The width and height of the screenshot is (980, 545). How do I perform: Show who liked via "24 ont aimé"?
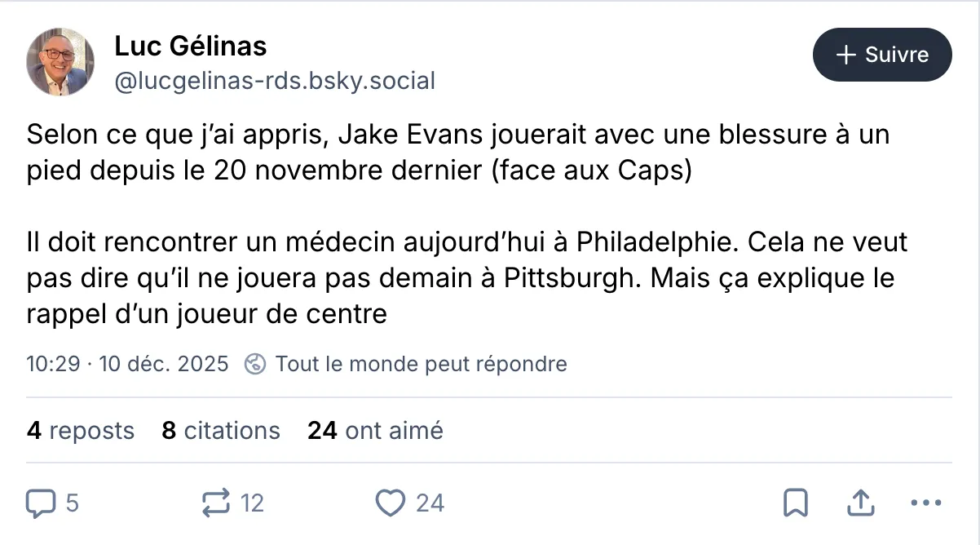[375, 430]
